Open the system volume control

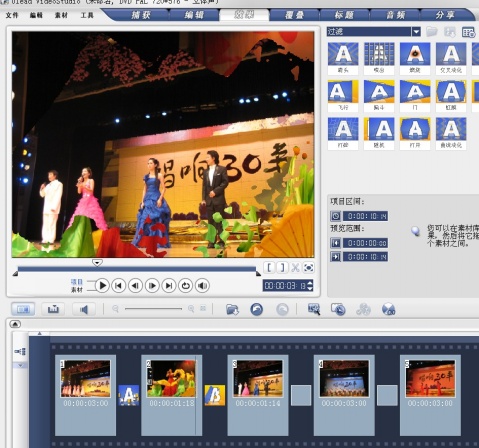coord(202,286)
